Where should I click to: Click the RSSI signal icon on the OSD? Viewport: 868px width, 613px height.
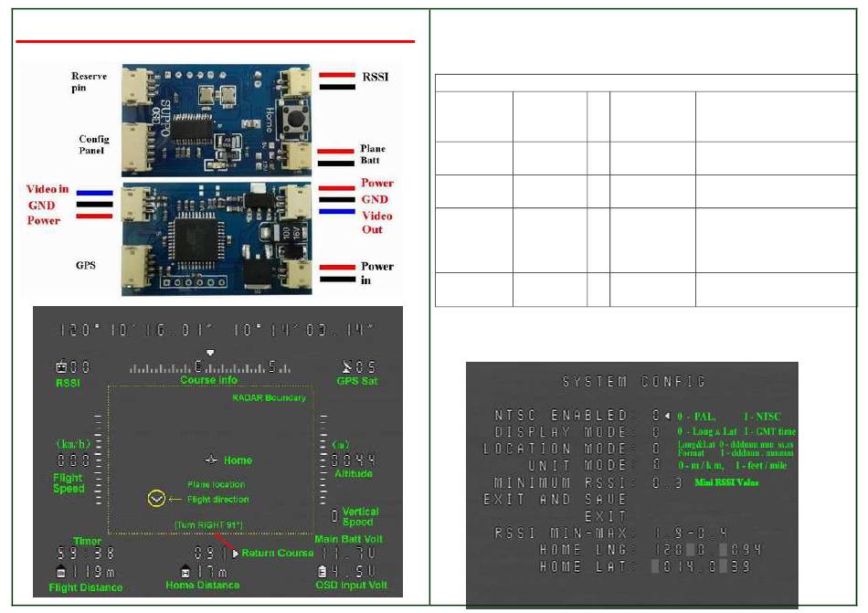click(61, 367)
